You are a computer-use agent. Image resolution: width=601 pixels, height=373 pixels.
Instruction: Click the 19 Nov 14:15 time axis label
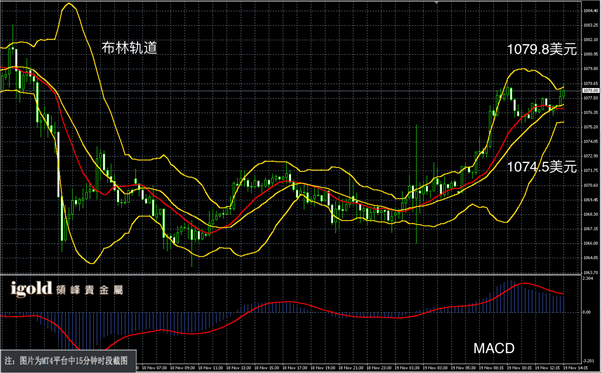pyautogui.click(x=575, y=368)
